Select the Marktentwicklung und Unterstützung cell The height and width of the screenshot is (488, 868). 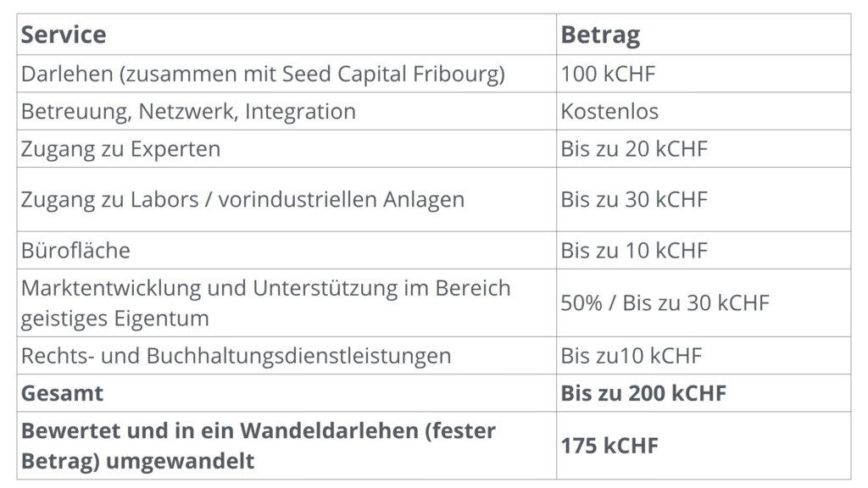[265, 302]
